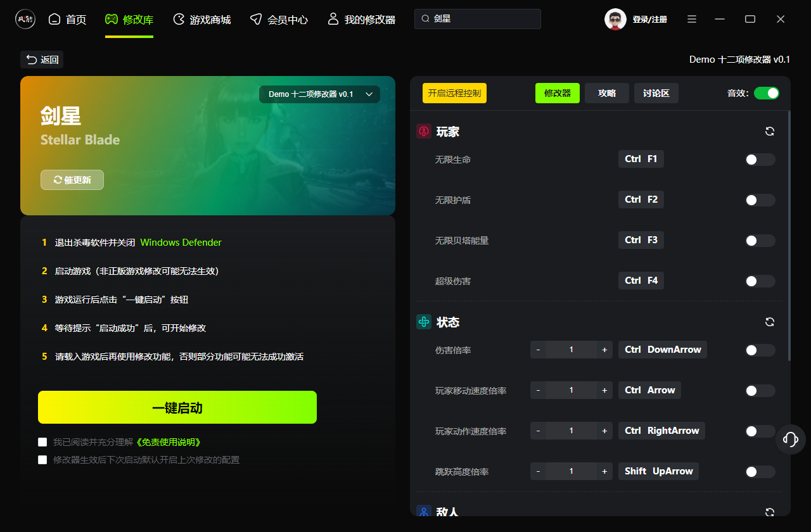Turn off the 音效 sound switch
This screenshot has width=811, height=532.
[x=767, y=93]
